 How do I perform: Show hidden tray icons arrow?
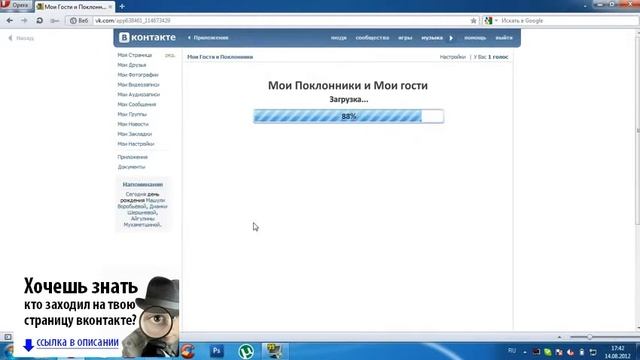(525, 352)
